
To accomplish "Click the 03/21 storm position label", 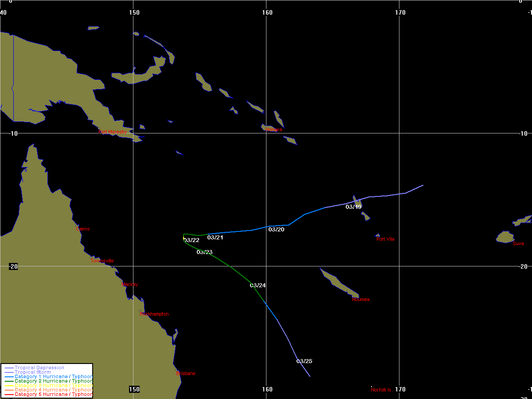I will pos(215,238).
